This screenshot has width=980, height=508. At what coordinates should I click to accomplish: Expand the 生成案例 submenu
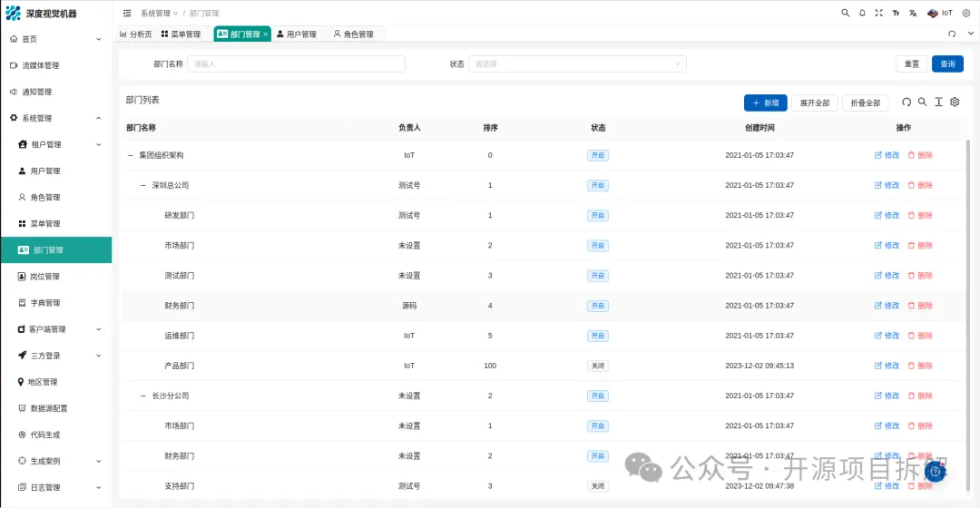pyautogui.click(x=56, y=461)
